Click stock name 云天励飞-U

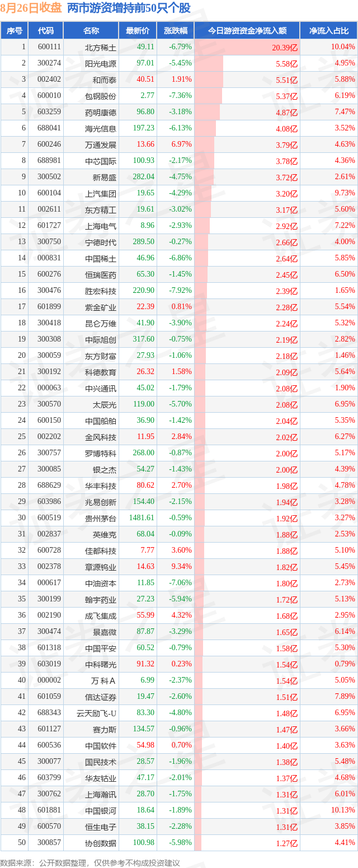coord(97,713)
